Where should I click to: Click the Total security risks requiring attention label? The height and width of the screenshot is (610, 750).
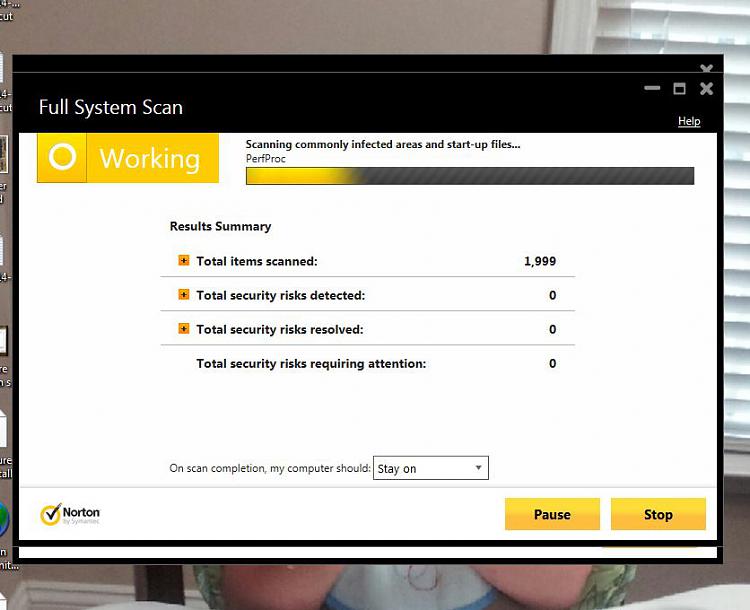click(x=311, y=364)
